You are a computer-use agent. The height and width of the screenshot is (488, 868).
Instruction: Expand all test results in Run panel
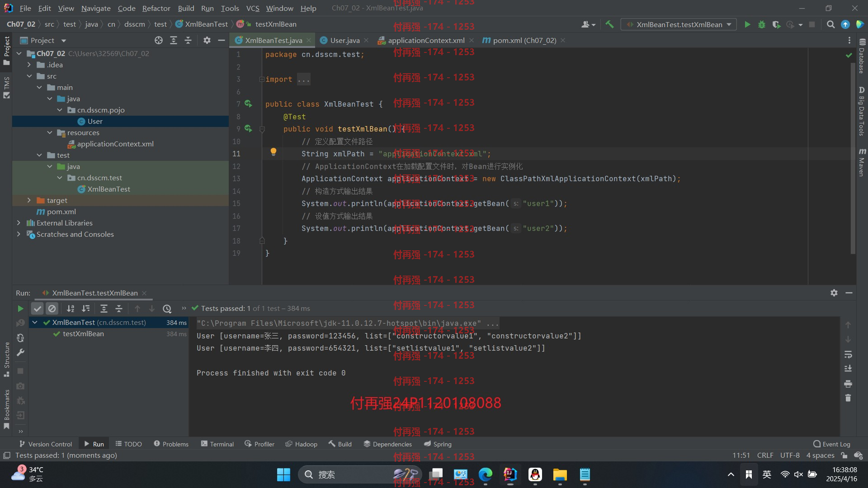(x=104, y=309)
